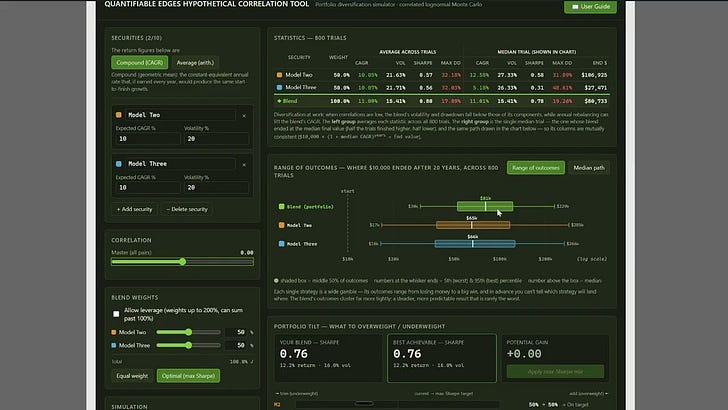Image resolution: width=728 pixels, height=410 pixels.
Task: Click the Add security button
Action: pyautogui.click(x=134, y=209)
